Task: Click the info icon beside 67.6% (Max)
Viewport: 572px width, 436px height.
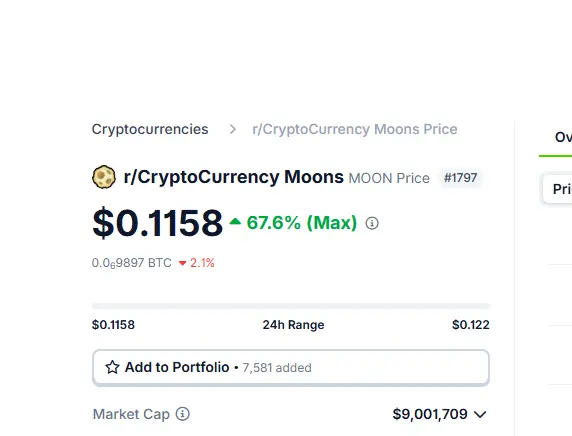Action: pos(372,223)
